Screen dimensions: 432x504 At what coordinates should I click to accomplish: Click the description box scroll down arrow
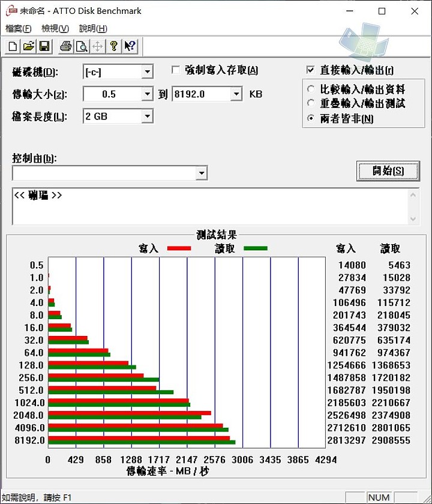point(413,219)
